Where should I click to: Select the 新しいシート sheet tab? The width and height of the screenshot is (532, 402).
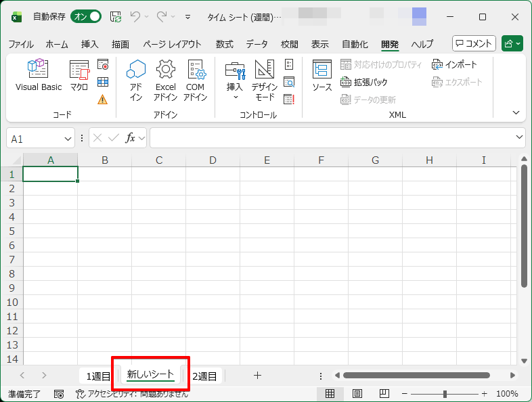(x=150, y=374)
